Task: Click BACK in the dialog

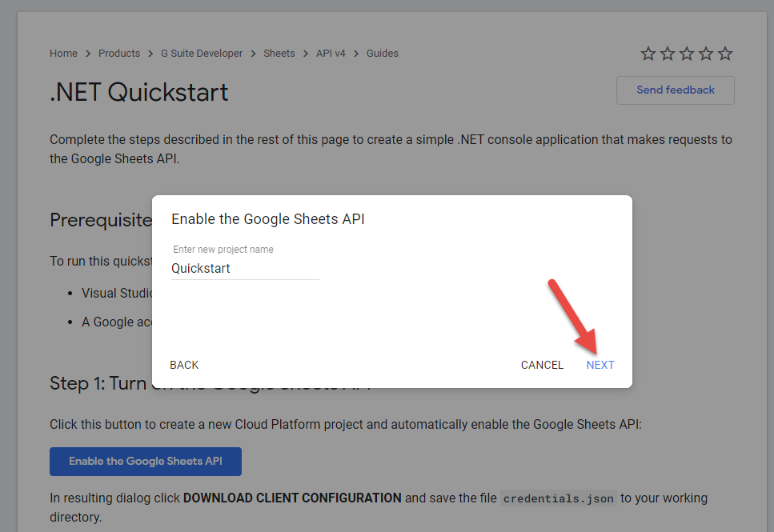Action: [184, 365]
